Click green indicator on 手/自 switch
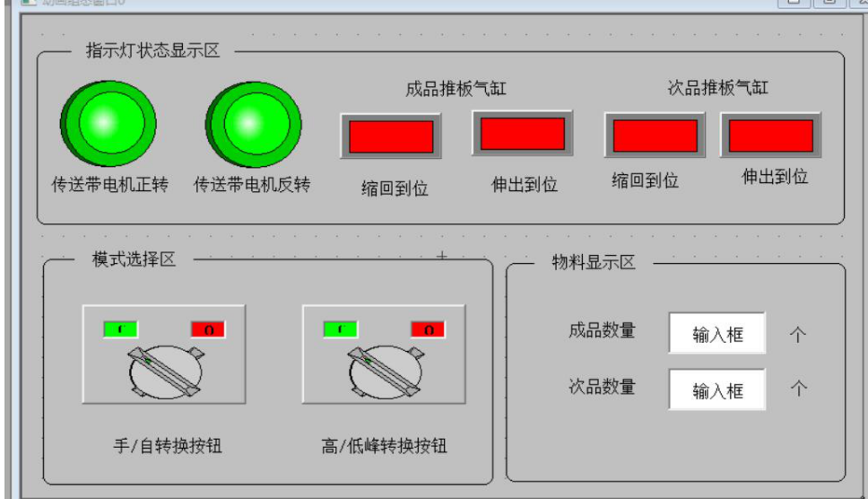Viewport: 868px width, 499px height. [121, 329]
